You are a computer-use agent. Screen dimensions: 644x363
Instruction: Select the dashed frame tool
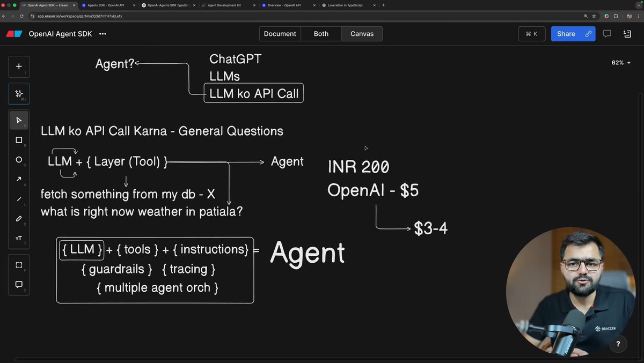19,265
